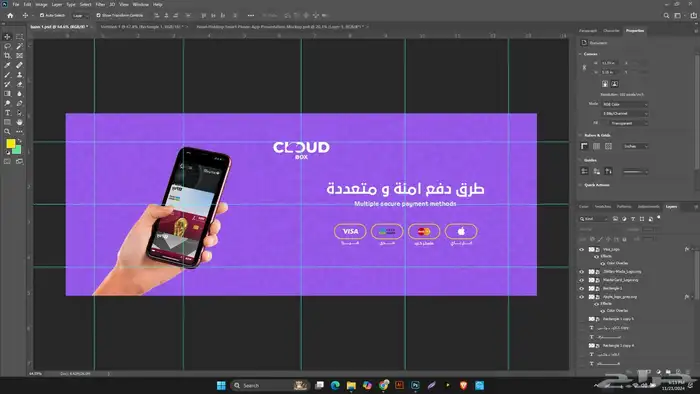Select the Magic Wand tool
700x394 pixels.
19,46
